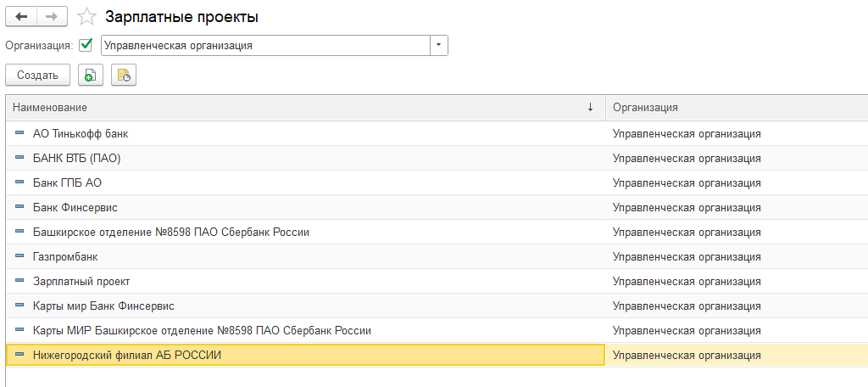Click the copy-document icon with green plus
868x387 pixels.
click(x=90, y=76)
